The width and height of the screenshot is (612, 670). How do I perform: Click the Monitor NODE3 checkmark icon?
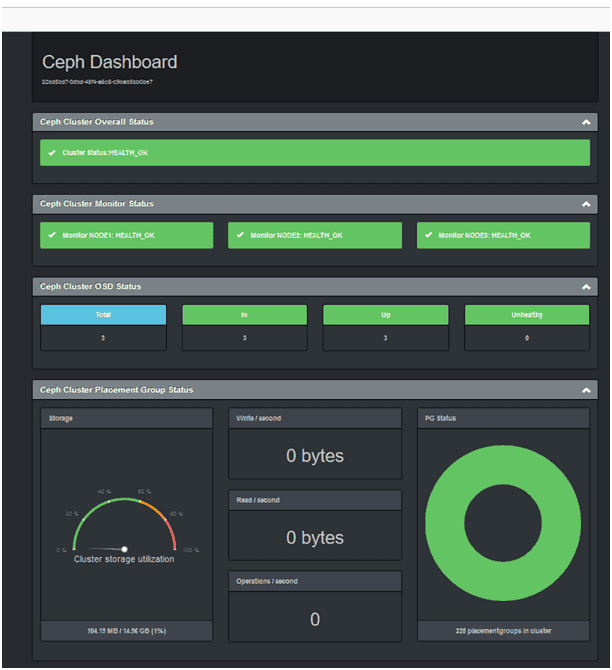[428, 236]
